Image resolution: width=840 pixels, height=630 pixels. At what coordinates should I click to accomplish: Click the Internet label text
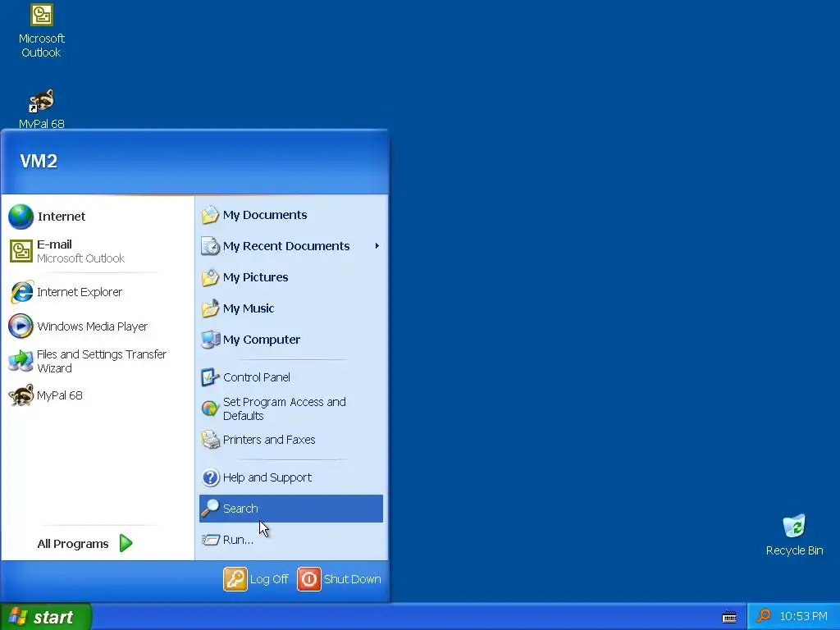pos(62,217)
